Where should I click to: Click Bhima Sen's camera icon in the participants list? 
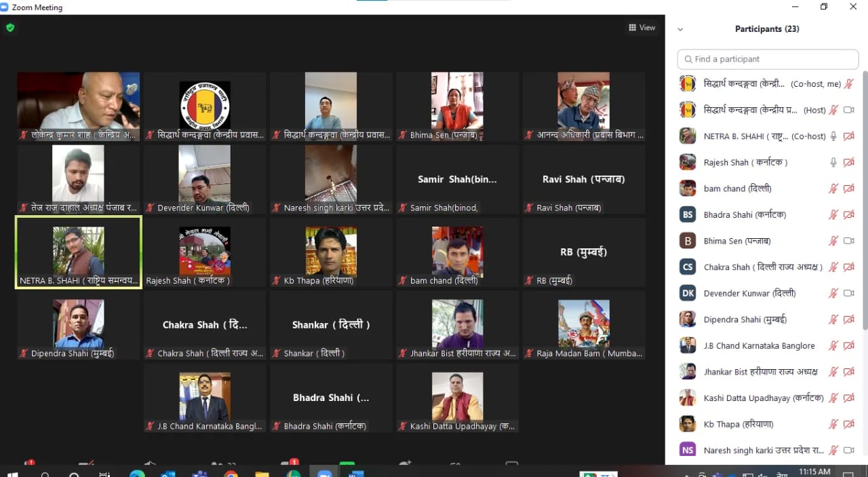tap(848, 241)
